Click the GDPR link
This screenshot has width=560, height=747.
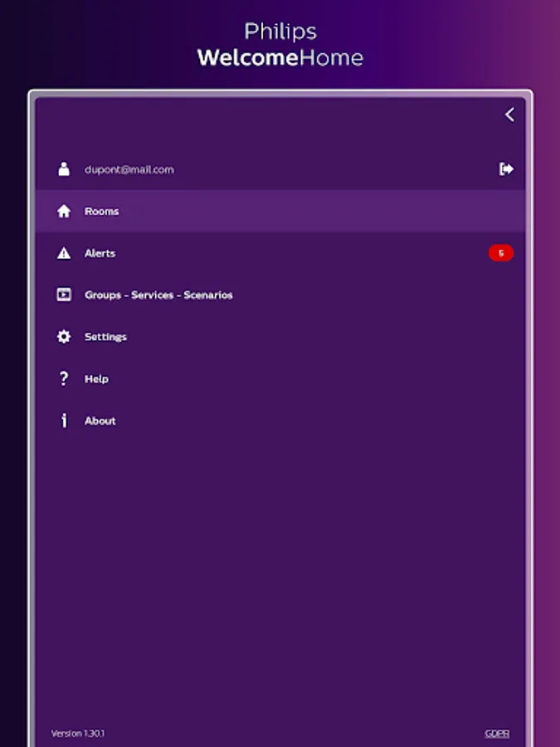[x=497, y=734]
